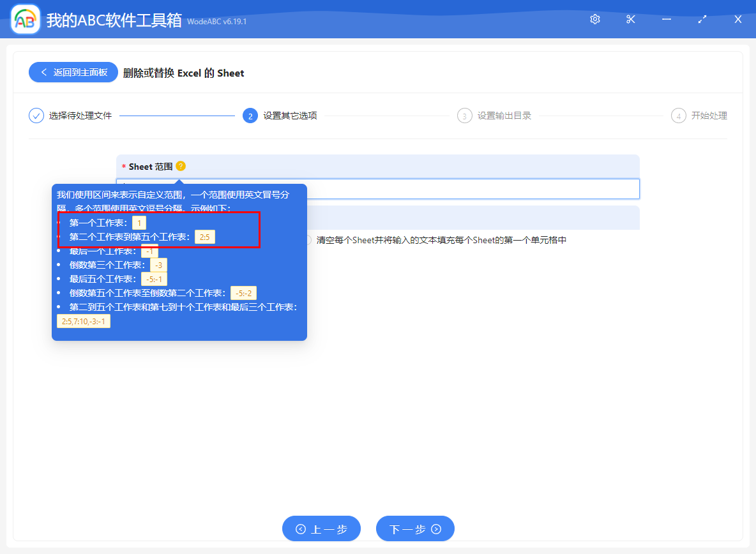Select the 清空每个Sheet radio option
This screenshot has height=554, width=756.
pos(308,240)
